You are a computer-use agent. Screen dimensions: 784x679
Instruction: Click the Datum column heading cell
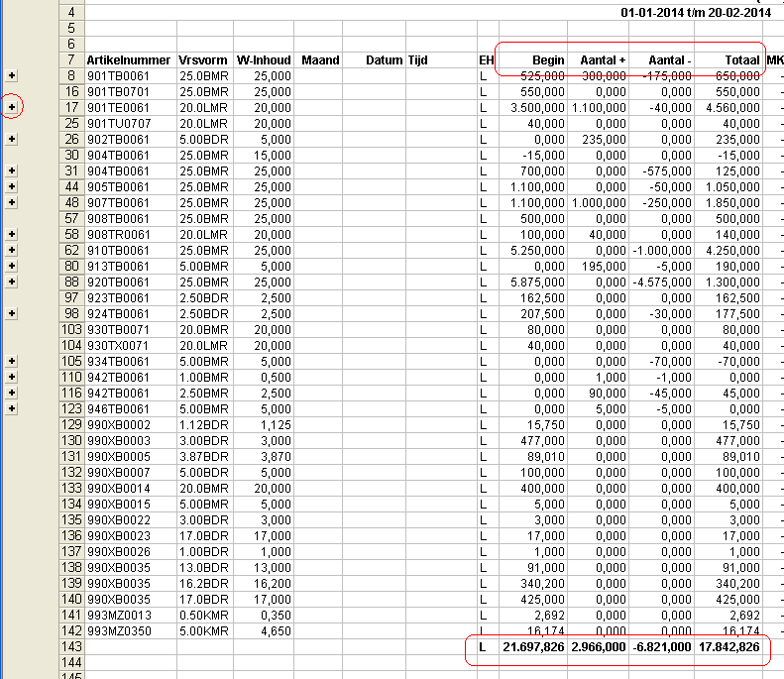click(374, 60)
